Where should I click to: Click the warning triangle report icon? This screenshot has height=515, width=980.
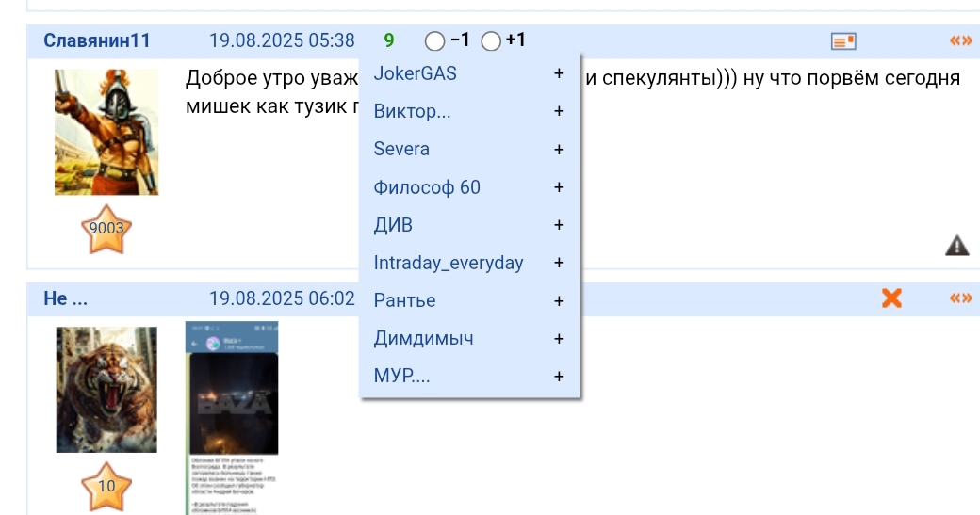(956, 246)
